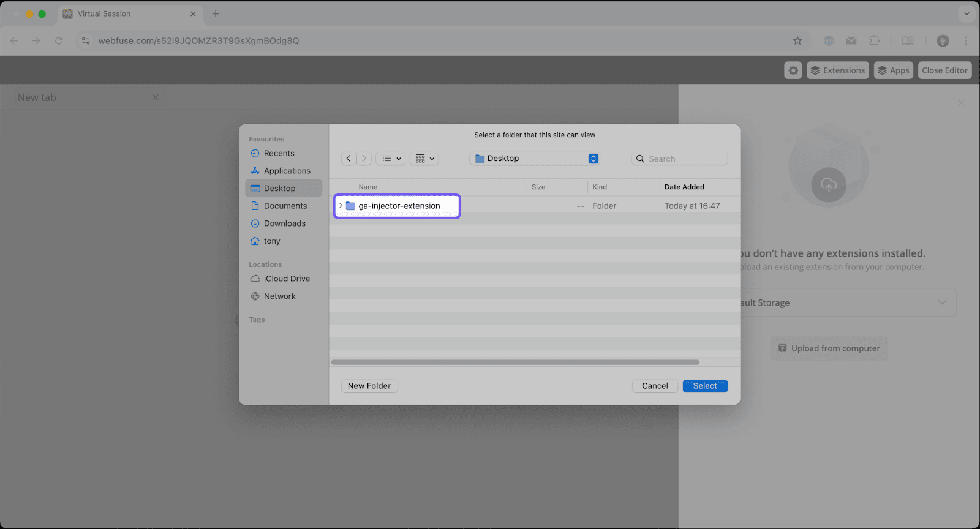Open the list view options dropdown
The height and width of the screenshot is (529, 980).
click(x=391, y=159)
